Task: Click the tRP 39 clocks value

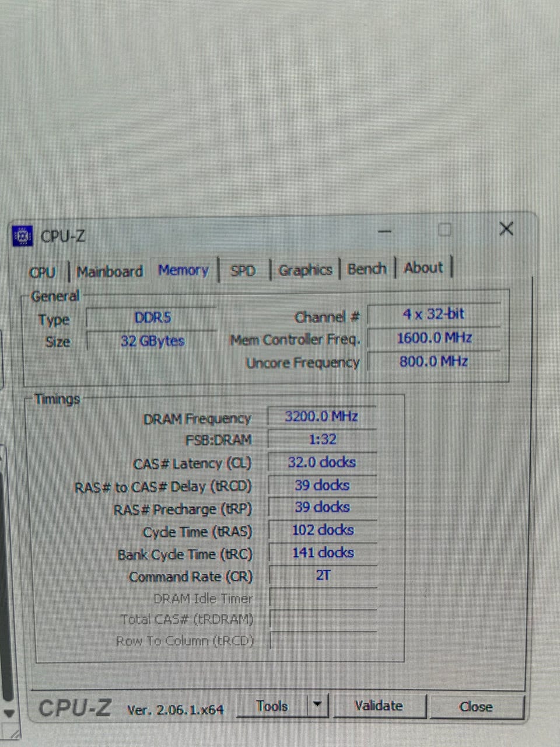Action: tap(322, 507)
